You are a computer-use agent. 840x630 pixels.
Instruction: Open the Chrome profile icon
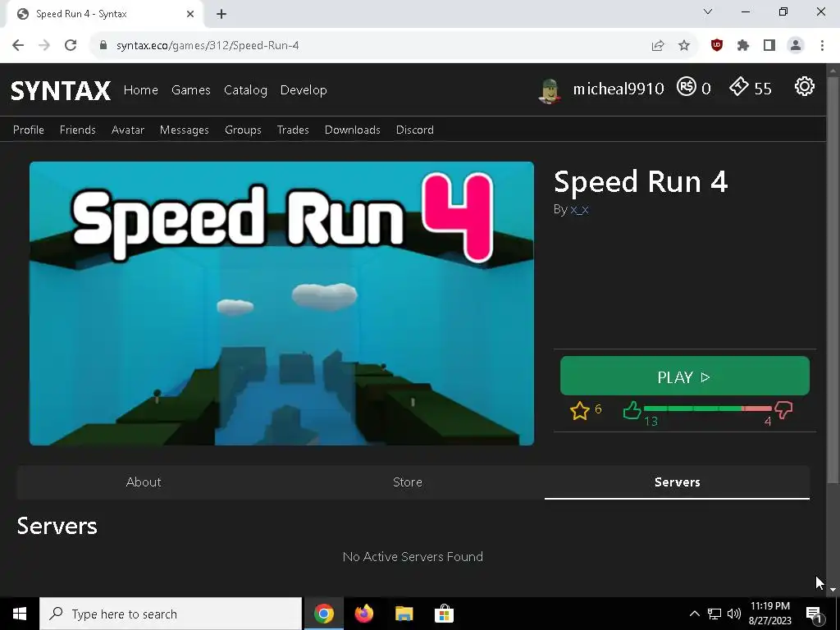point(796,46)
